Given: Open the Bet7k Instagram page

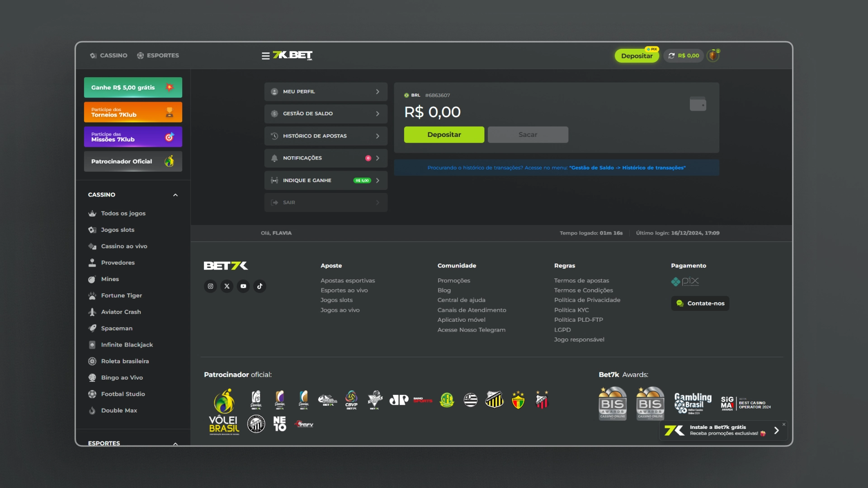Looking at the screenshot, I should pos(210,286).
